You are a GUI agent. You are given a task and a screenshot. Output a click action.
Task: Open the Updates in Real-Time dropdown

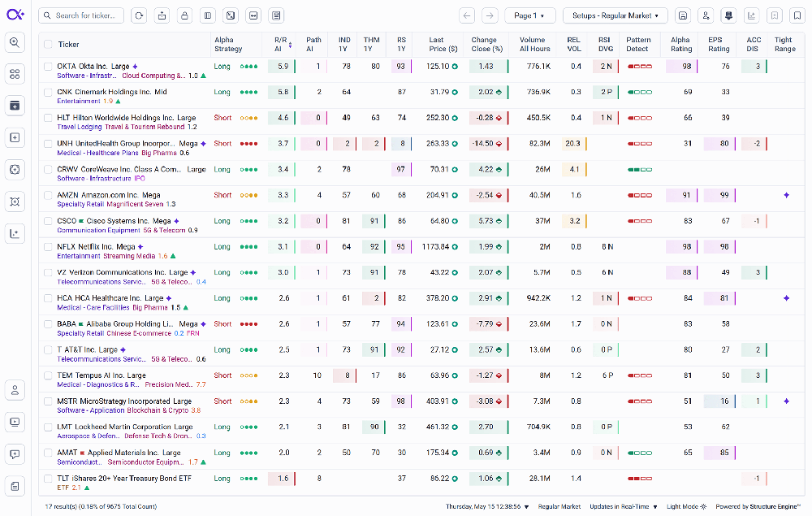pos(624,507)
